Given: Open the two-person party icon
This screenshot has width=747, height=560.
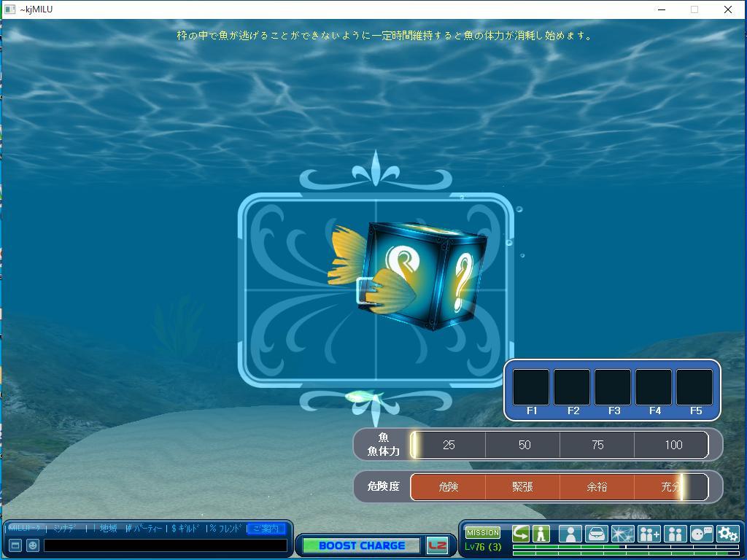Looking at the screenshot, I should click(x=675, y=534).
